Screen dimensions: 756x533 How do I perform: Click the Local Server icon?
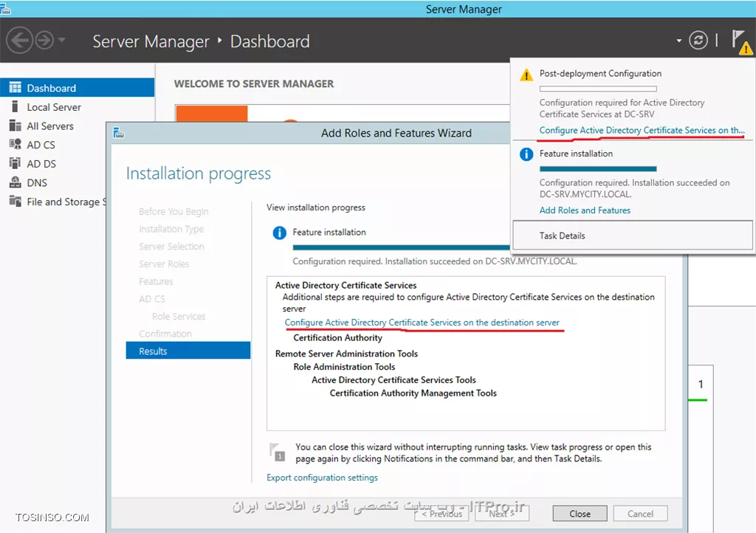point(15,106)
